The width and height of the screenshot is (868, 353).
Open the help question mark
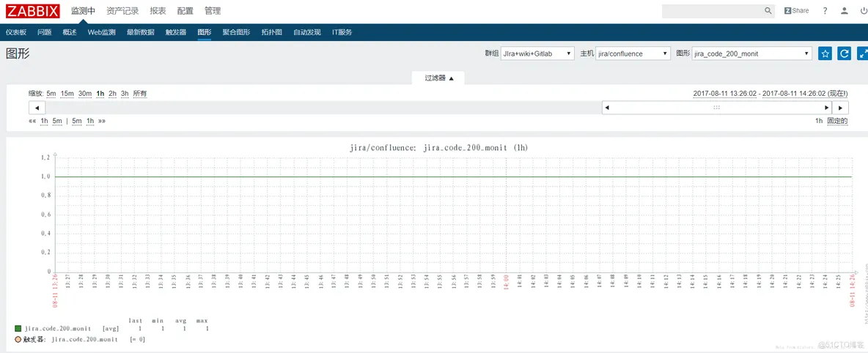[825, 10]
